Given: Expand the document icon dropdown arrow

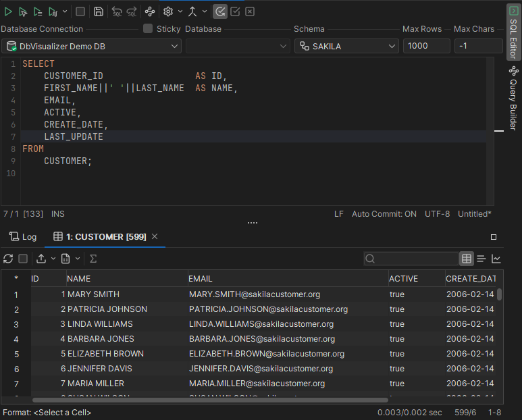Looking at the screenshot, I should (x=78, y=259).
